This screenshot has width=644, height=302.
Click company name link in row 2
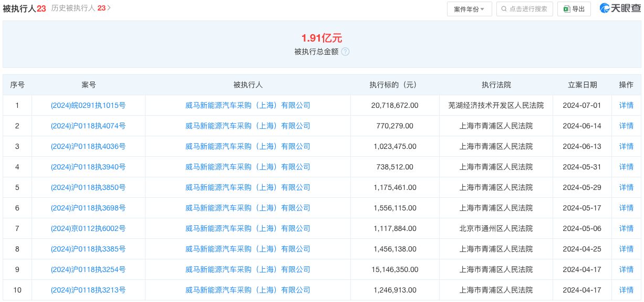(248, 126)
